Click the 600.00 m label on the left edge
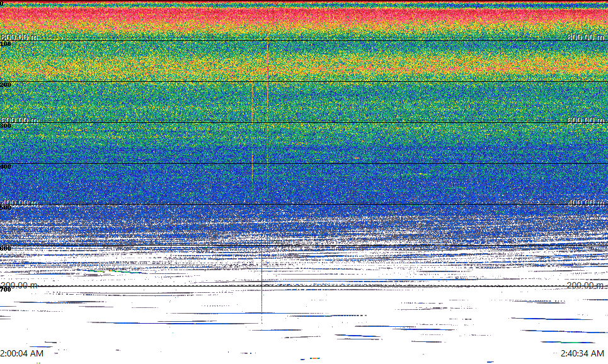Image resolution: width=608 pixels, height=364 pixels. 19,120
